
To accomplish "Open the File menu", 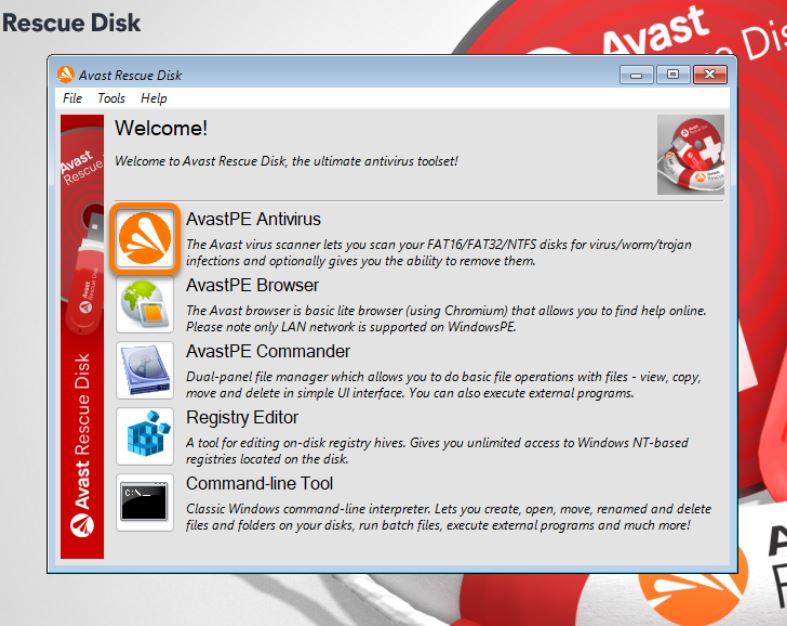I will (72, 98).
